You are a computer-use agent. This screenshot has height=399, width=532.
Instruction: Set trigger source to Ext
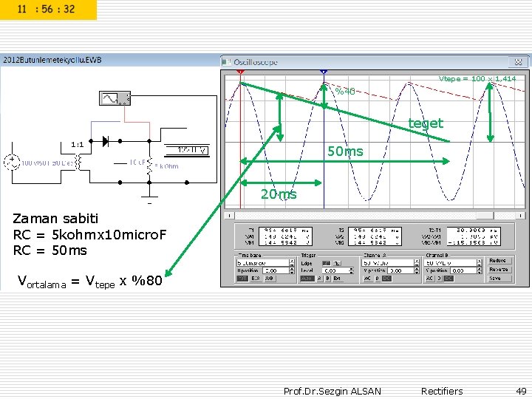(x=338, y=279)
